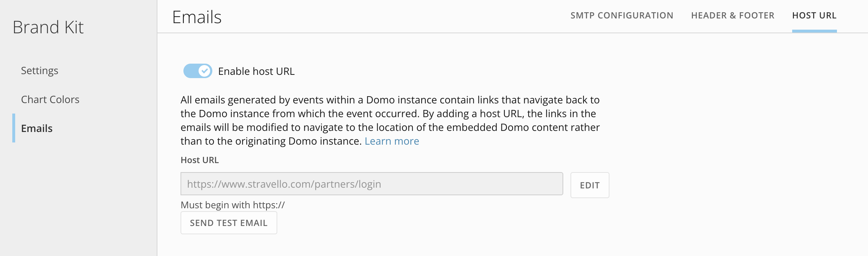Toggle the Enable host URL switch
This screenshot has height=256, width=868.
198,71
